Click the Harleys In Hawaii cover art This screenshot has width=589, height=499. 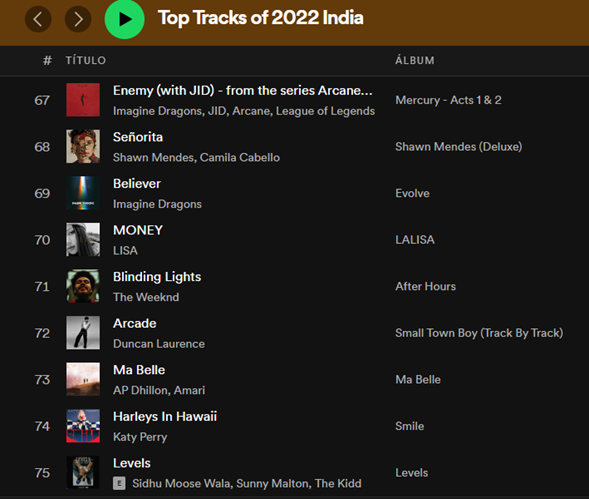point(83,426)
